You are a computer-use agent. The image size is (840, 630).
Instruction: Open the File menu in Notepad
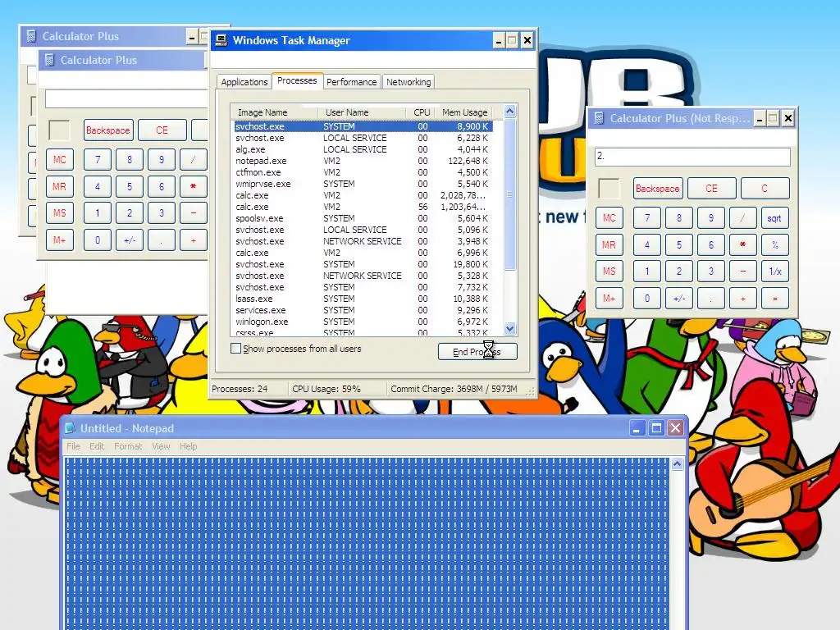(x=73, y=446)
